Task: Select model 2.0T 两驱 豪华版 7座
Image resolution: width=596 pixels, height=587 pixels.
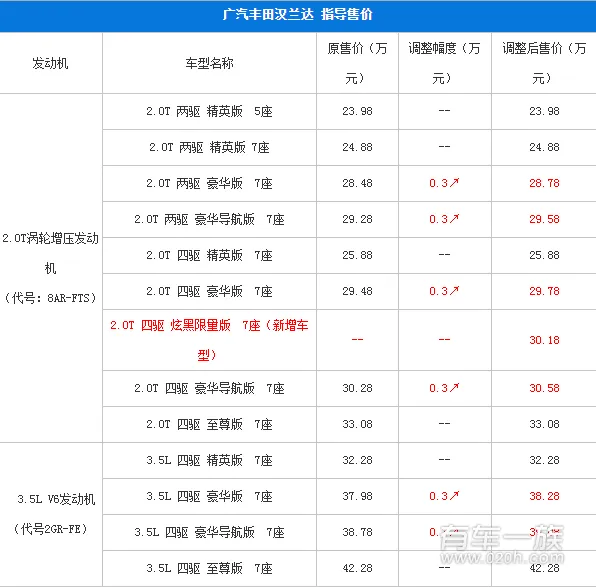Action: pyautogui.click(x=209, y=183)
